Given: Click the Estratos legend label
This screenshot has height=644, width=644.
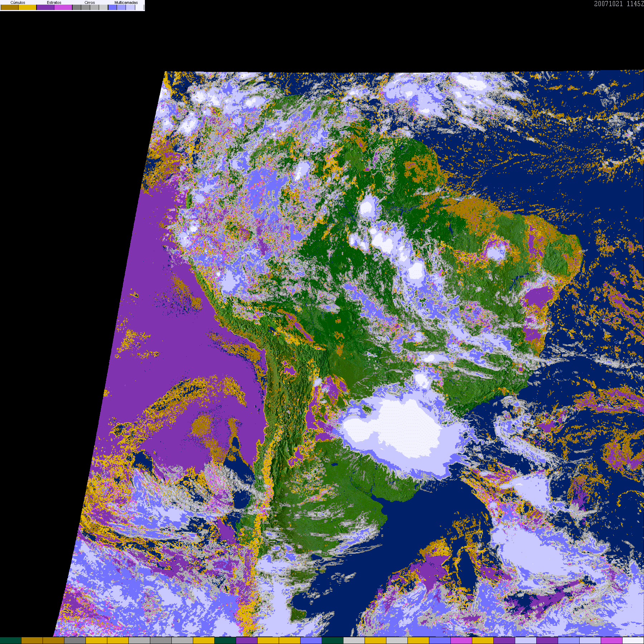Looking at the screenshot, I should [54, 3].
